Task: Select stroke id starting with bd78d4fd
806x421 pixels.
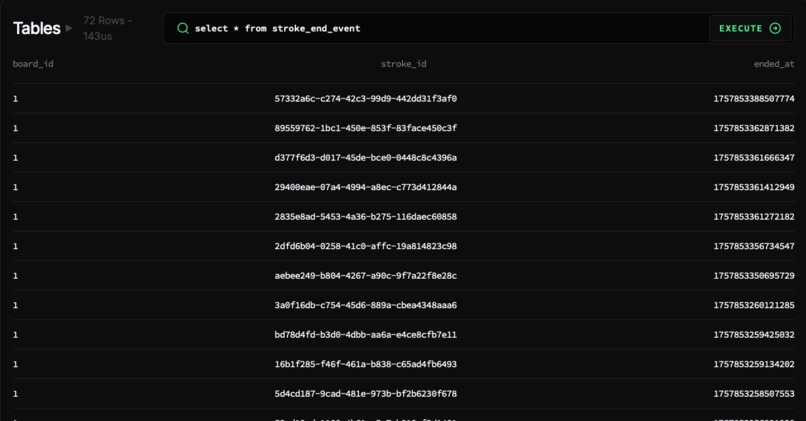Action: click(x=365, y=335)
